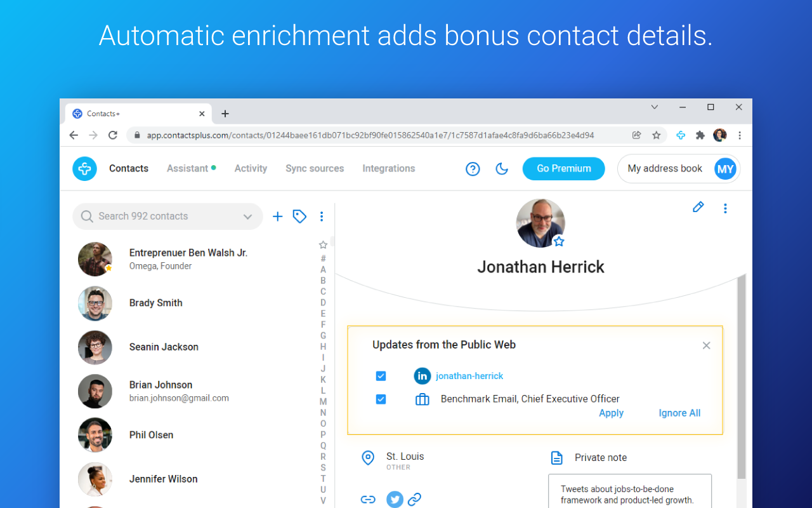Image resolution: width=812 pixels, height=508 pixels.
Task: Switch to the Contacts tab
Action: point(129,168)
